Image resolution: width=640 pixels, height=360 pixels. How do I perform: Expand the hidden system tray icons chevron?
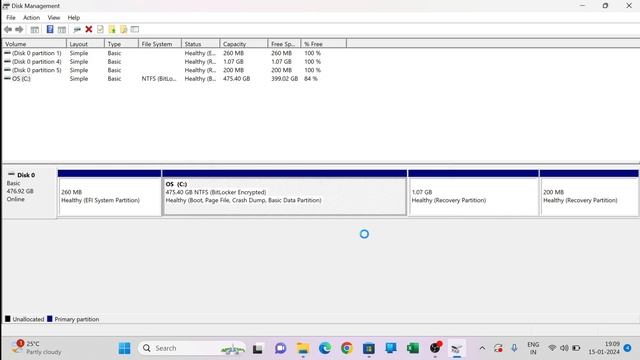tap(482, 348)
